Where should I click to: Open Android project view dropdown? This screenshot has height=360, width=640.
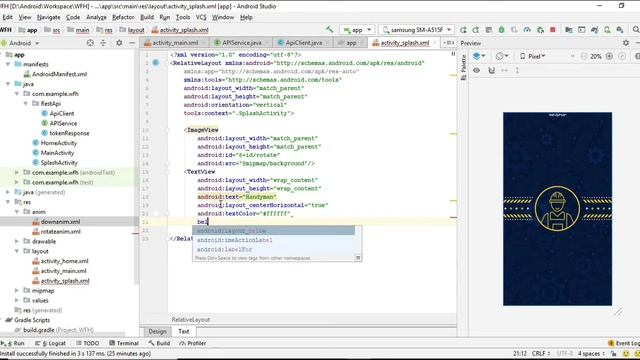tap(20, 43)
